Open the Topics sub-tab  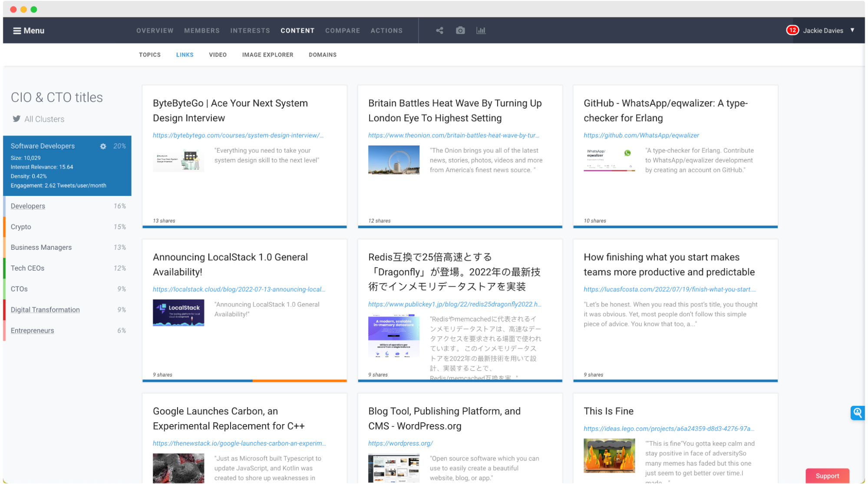(x=150, y=55)
